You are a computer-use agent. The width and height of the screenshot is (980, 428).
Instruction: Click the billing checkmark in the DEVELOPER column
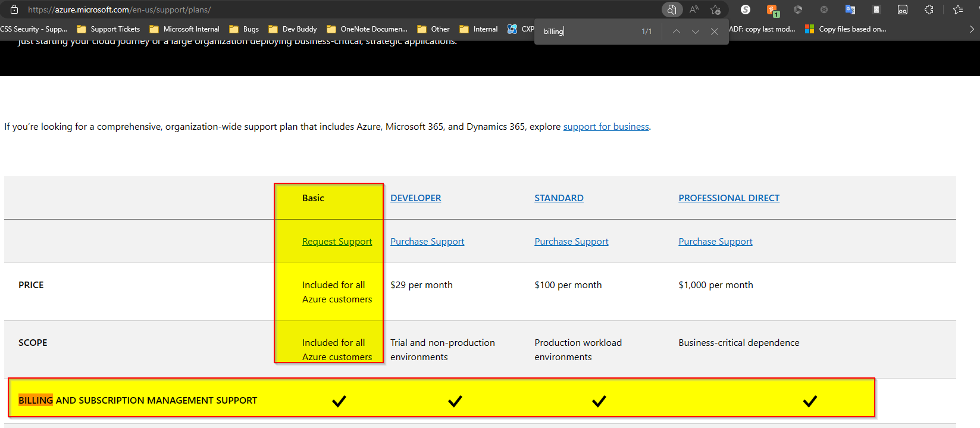[455, 401]
